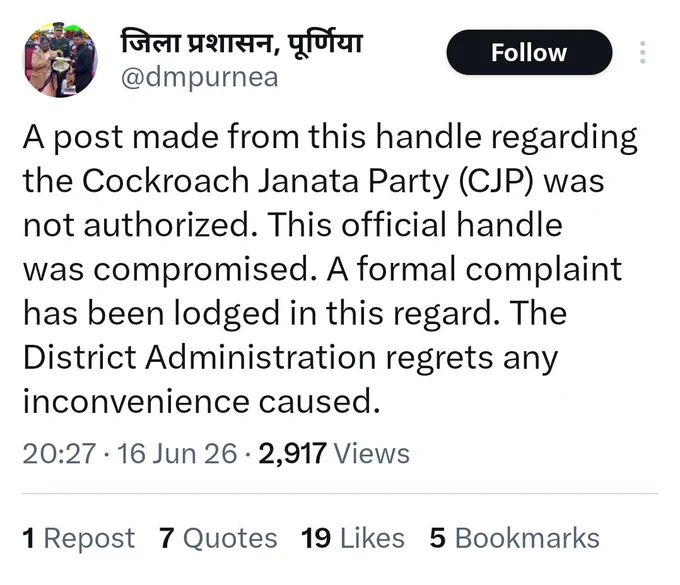Click the 20:27 post timestamp
The height and width of the screenshot is (585, 680).
(x=59, y=454)
